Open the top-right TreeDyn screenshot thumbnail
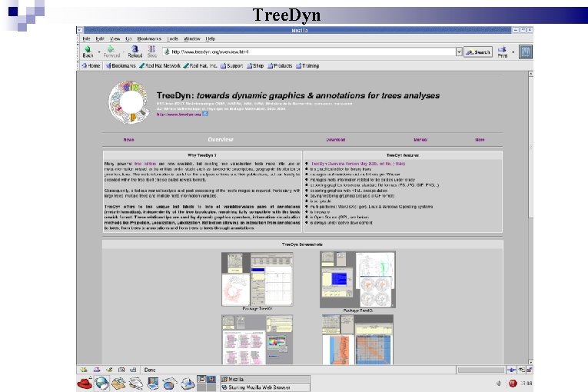The width and height of the screenshot is (588, 392). pyautogui.click(x=357, y=280)
